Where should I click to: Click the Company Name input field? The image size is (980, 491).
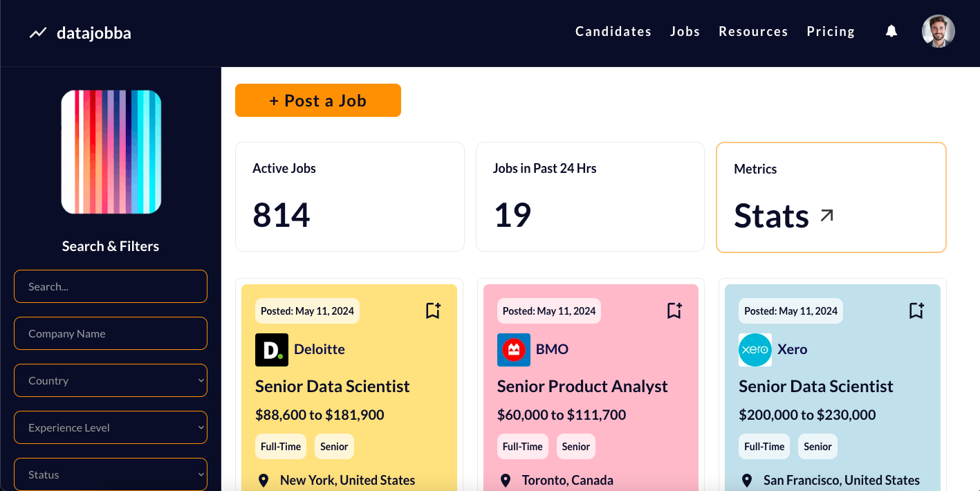111,333
